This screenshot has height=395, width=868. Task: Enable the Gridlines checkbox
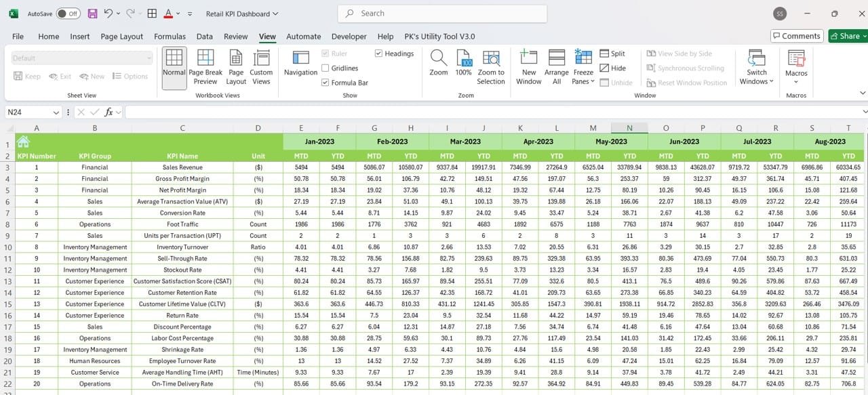(x=325, y=68)
